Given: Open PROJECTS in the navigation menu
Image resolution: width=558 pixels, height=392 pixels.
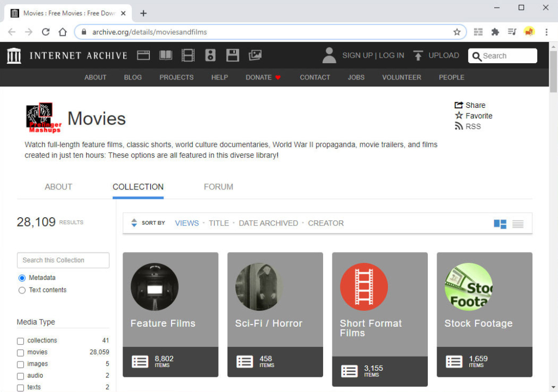Looking at the screenshot, I should [177, 77].
